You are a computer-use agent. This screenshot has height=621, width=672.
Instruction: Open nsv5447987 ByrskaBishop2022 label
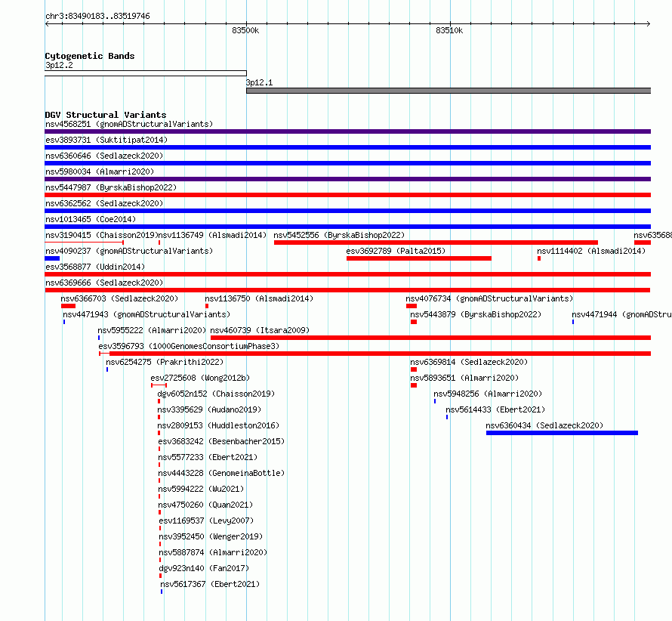(x=111, y=188)
